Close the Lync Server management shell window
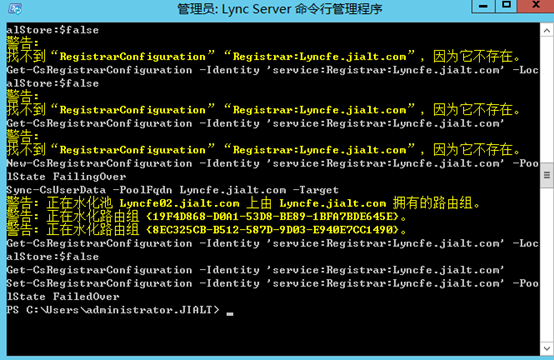 536,6
